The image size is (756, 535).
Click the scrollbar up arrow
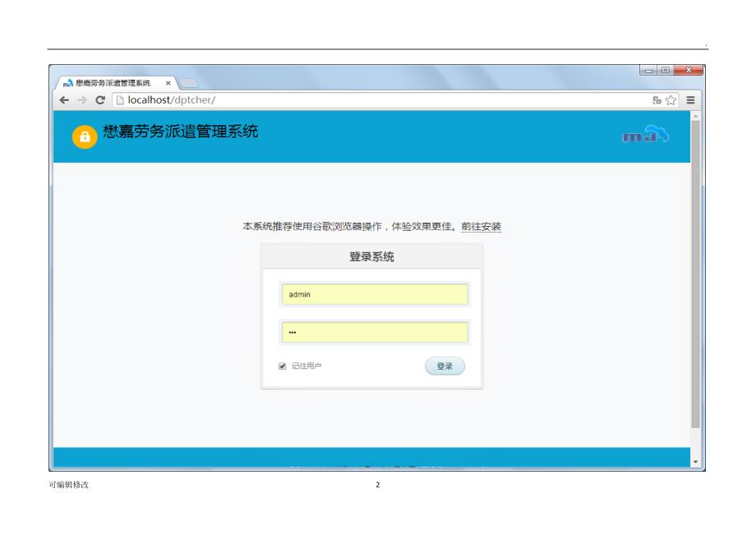point(695,116)
